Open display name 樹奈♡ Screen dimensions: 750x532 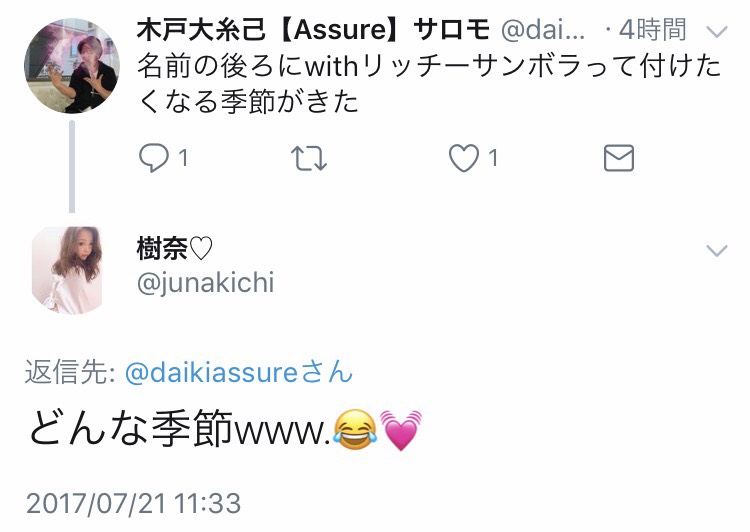(175, 249)
